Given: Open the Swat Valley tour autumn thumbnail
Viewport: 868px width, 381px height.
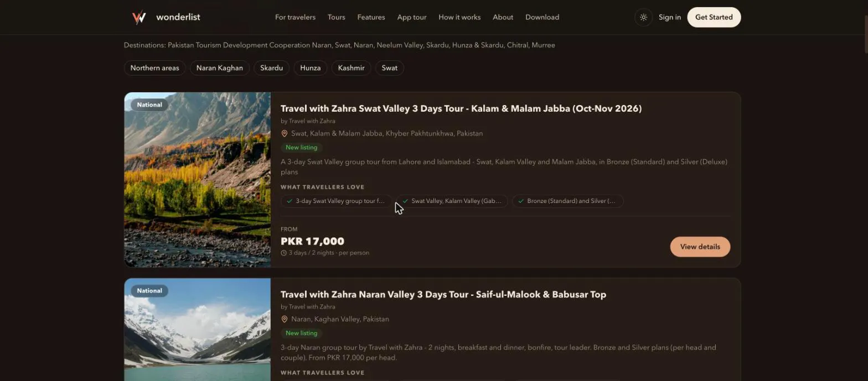Looking at the screenshot, I should [198, 180].
